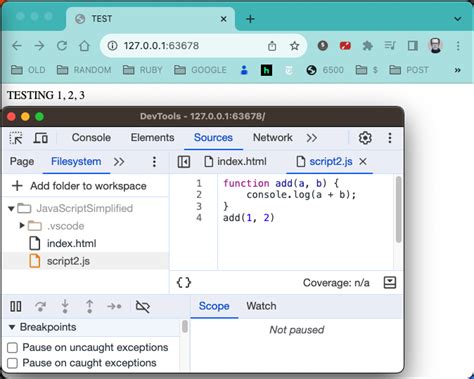This screenshot has width=474, height=379.
Task: Show more navigator tabs chevron next to Filesystem
Action: [119, 162]
